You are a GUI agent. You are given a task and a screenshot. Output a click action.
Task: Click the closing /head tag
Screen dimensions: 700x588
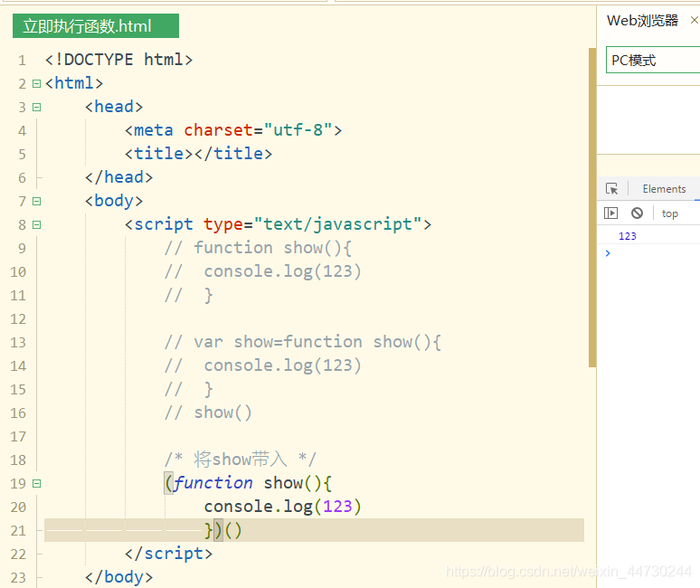[x=118, y=177]
